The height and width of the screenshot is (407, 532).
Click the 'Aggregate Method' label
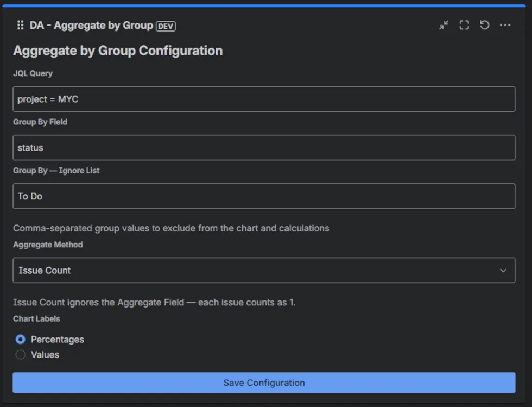[x=48, y=245]
